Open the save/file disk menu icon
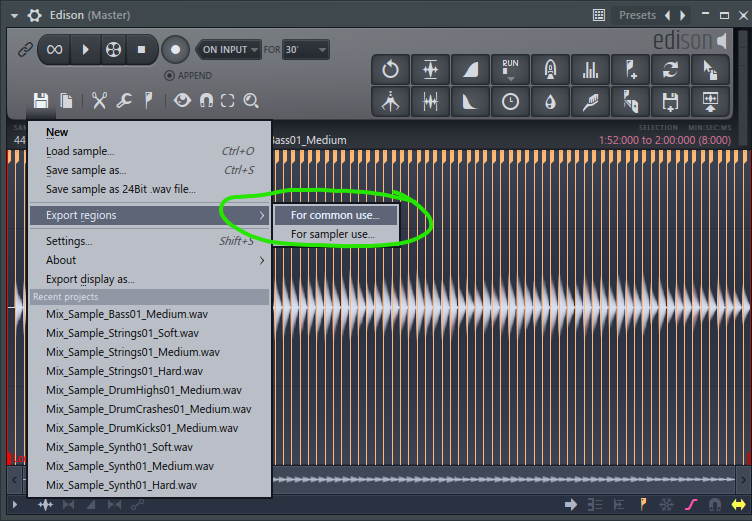The image size is (752, 521). [41, 101]
